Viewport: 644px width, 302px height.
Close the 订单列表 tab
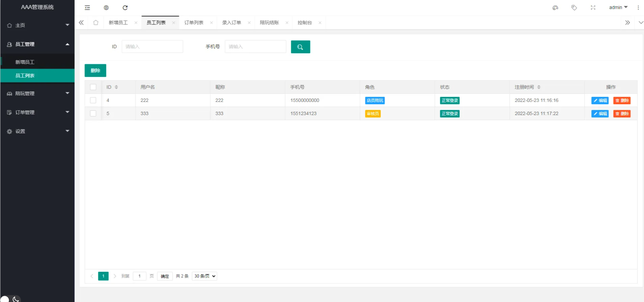coord(211,23)
